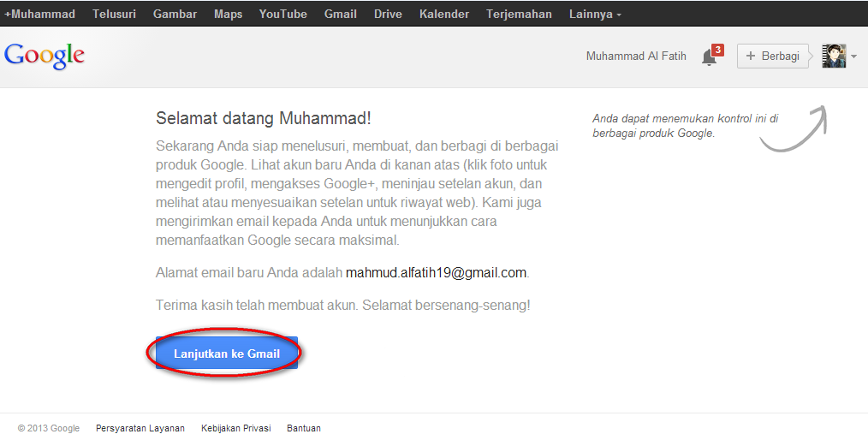868x440 pixels.
Task: Open Persyaratan Layanan footer link
Action: coord(140,428)
